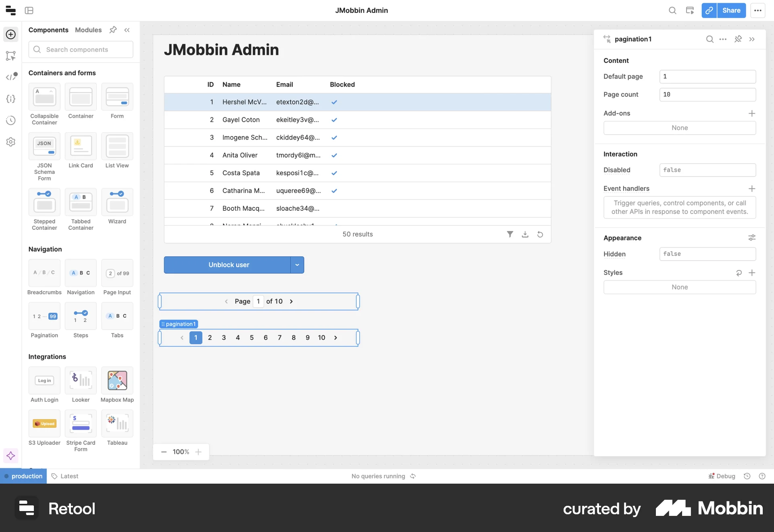Select the component select tool in left sidebar
The image size is (774, 532).
11,56
